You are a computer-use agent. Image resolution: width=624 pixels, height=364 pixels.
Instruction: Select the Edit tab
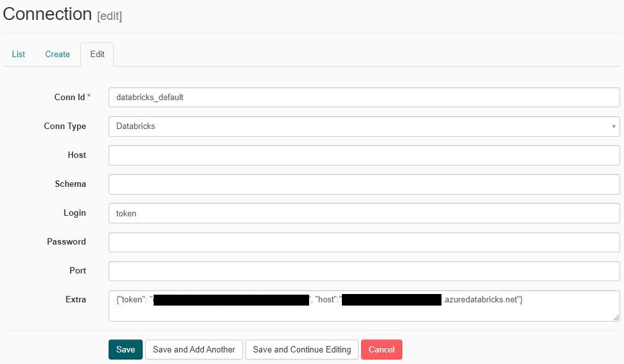point(97,54)
